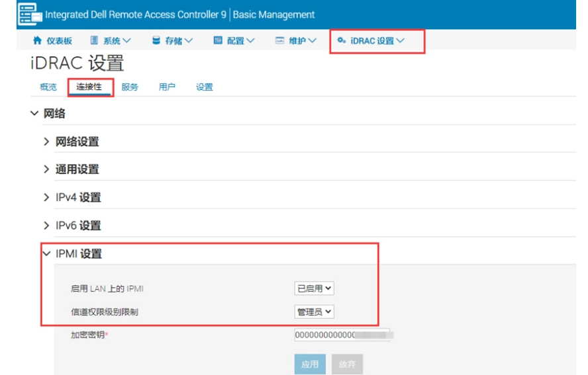Expand the 存储 dropdown chevron
Image resolution: width=588 pixels, height=375 pixels.
(189, 40)
